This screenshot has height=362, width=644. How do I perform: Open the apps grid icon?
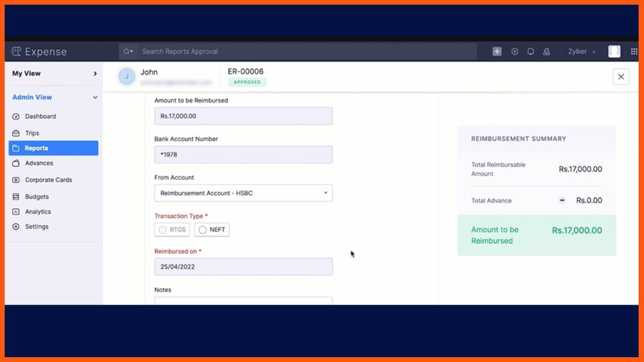click(634, 51)
